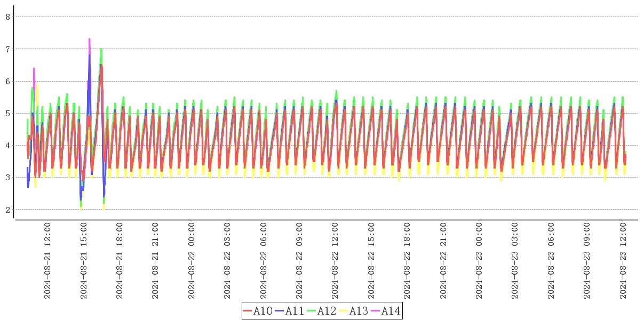The height and width of the screenshot is (320, 644).
Task: Click the 2024-08-21 18:00 time label
Action: pos(119,261)
